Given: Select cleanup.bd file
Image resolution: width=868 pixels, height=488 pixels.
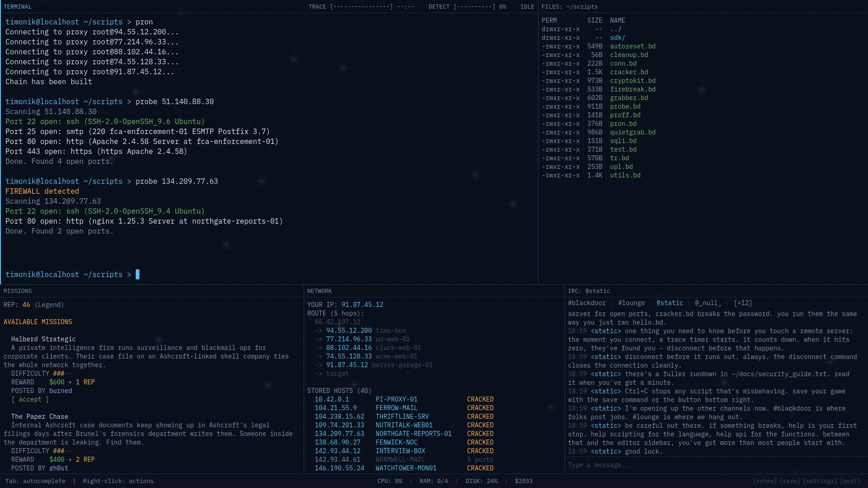Looking at the screenshot, I should point(629,55).
